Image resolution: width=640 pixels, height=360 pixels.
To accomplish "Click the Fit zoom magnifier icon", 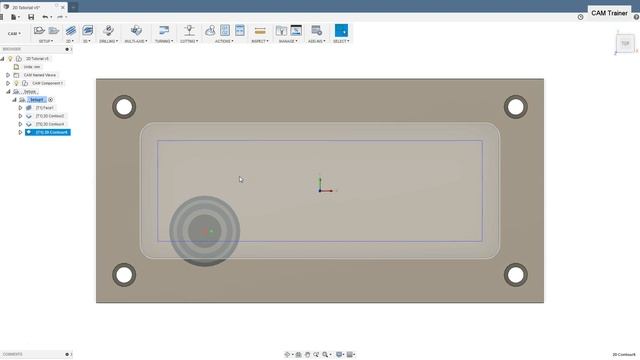I will click(x=325, y=354).
